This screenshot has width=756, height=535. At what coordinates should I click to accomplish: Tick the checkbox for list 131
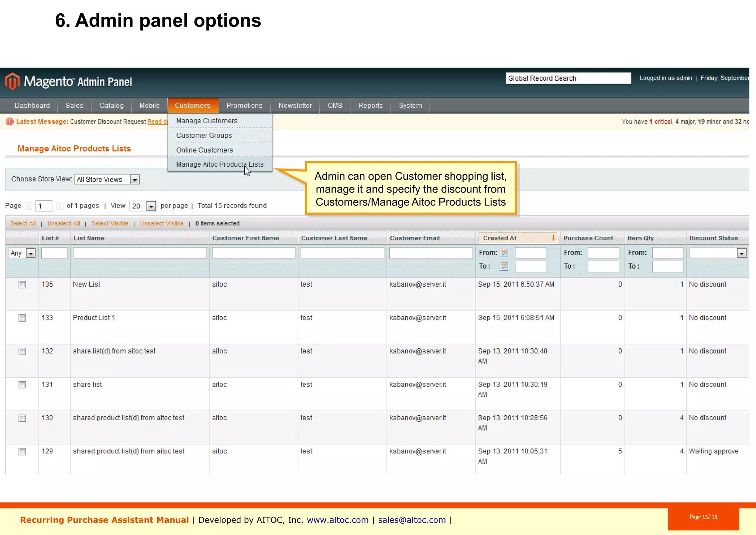23,385
